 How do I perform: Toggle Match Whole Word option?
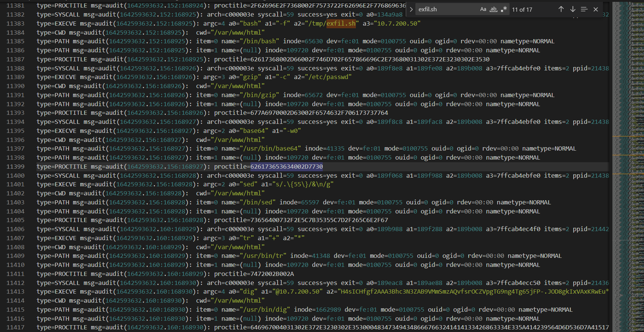493,9
